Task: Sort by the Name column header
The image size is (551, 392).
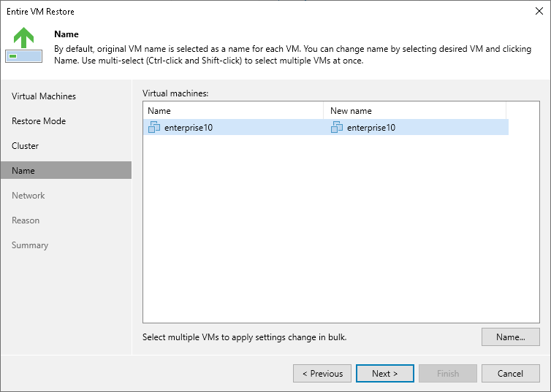Action: coord(233,110)
